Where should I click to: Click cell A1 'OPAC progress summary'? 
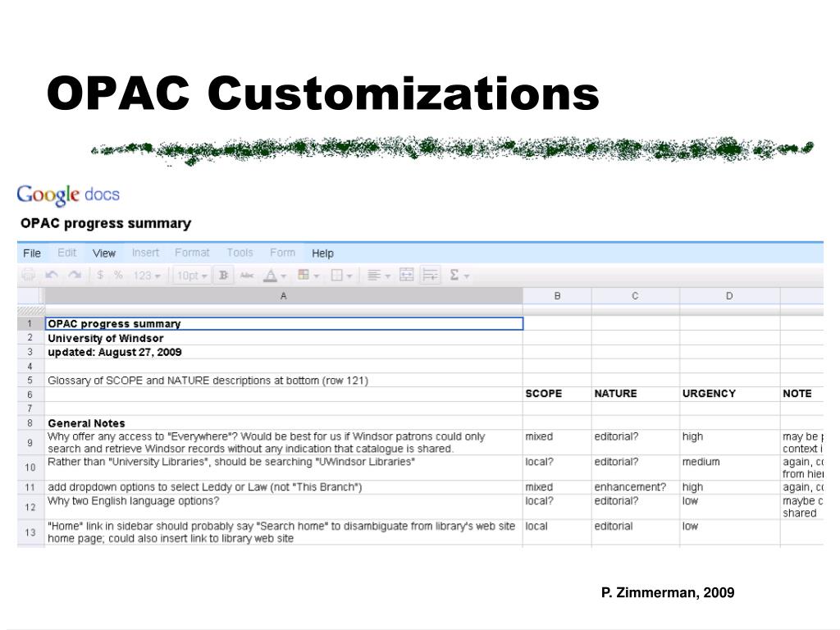(x=284, y=323)
